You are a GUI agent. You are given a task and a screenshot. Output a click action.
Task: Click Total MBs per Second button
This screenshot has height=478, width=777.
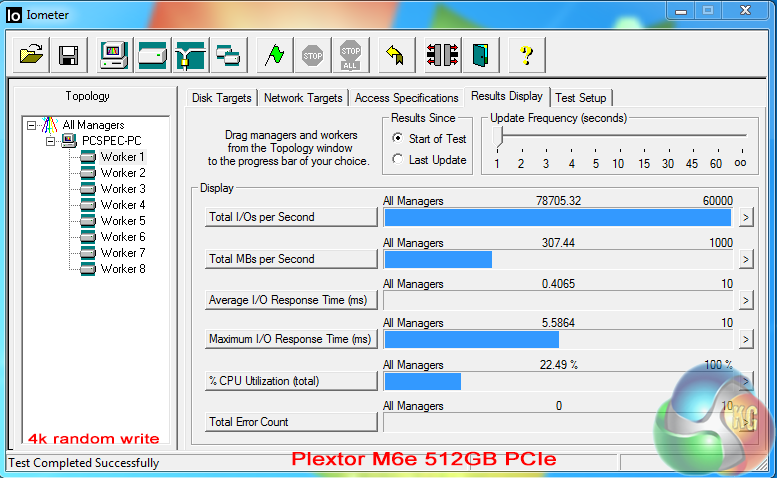pyautogui.click(x=291, y=259)
